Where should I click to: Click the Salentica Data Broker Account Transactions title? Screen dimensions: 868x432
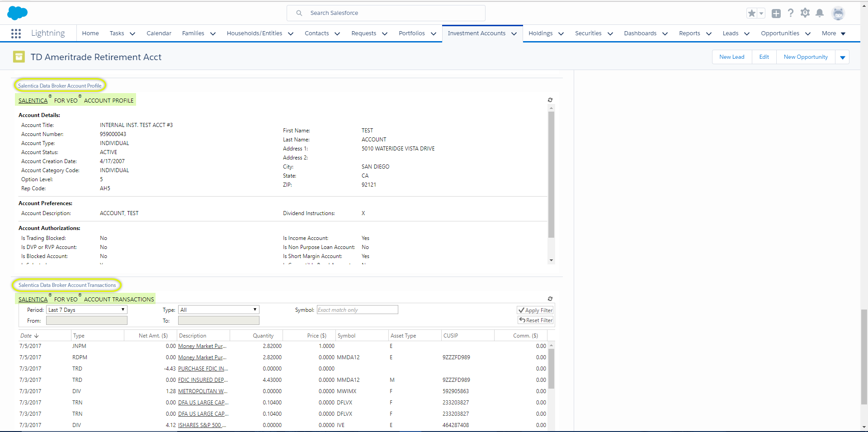67,285
